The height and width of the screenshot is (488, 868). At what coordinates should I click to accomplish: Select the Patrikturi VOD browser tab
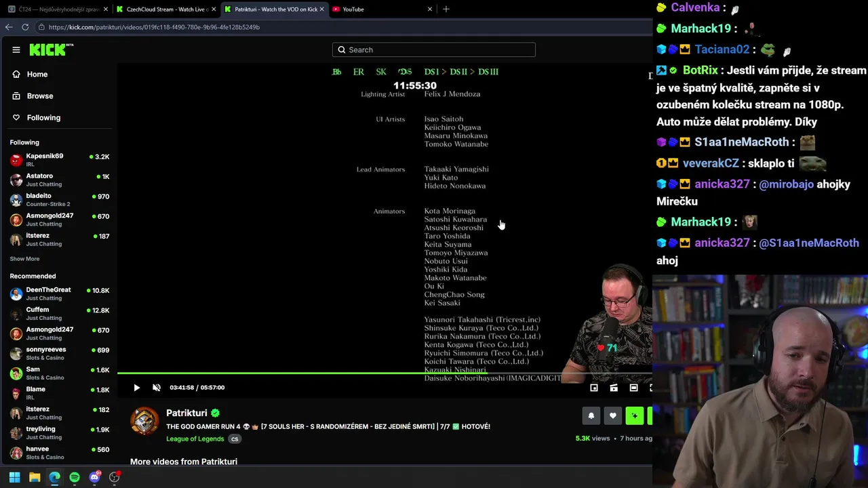point(275,9)
